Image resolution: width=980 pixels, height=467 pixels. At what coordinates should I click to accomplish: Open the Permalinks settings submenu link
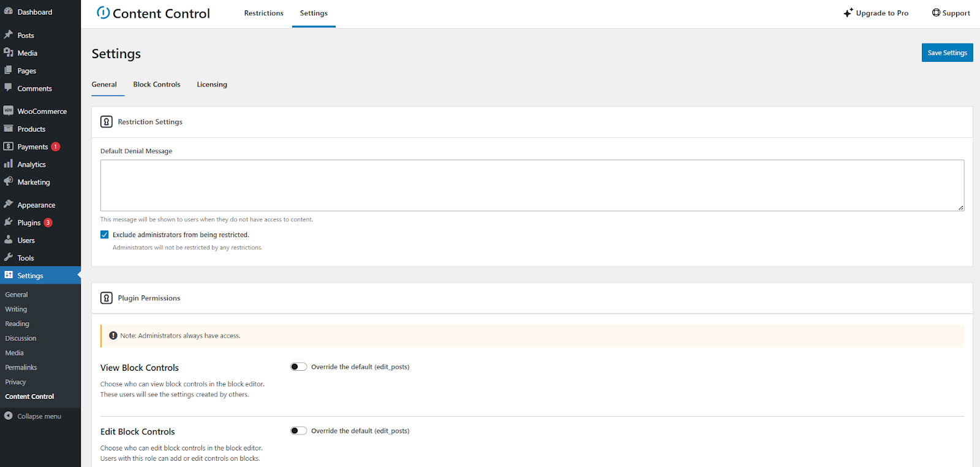(x=21, y=367)
